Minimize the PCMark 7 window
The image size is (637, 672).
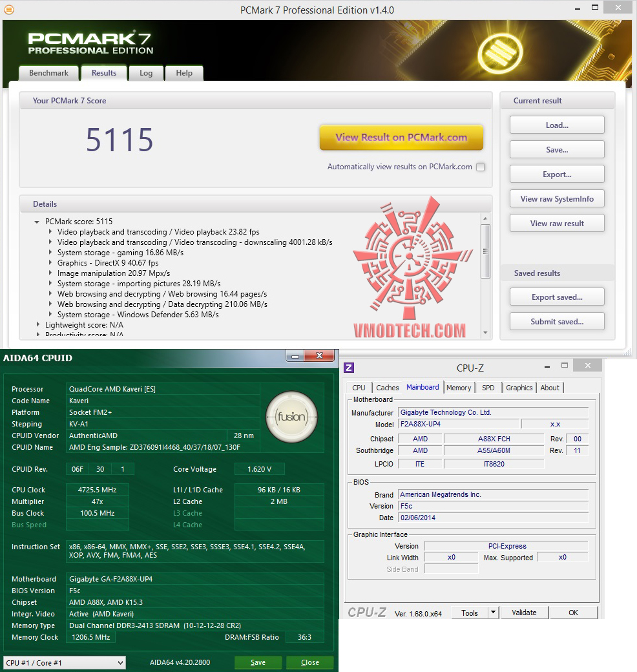click(578, 8)
